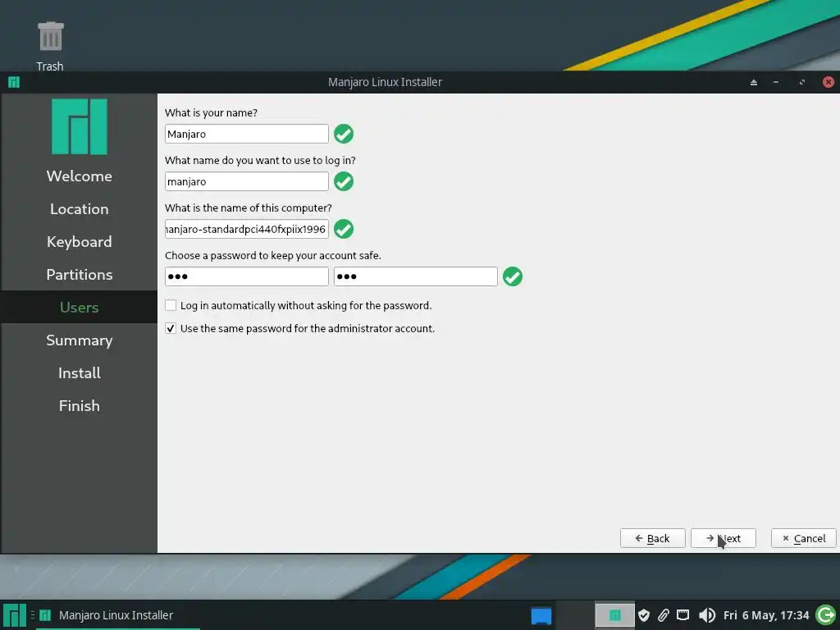Click the green checkmark beside the password fields

tap(512, 276)
